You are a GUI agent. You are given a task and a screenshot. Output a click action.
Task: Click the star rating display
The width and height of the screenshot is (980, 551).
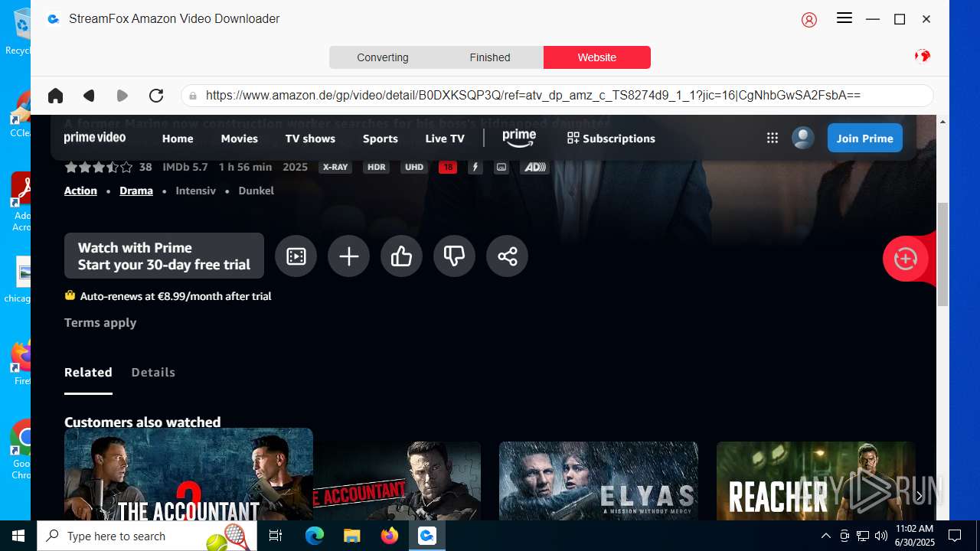pos(99,167)
